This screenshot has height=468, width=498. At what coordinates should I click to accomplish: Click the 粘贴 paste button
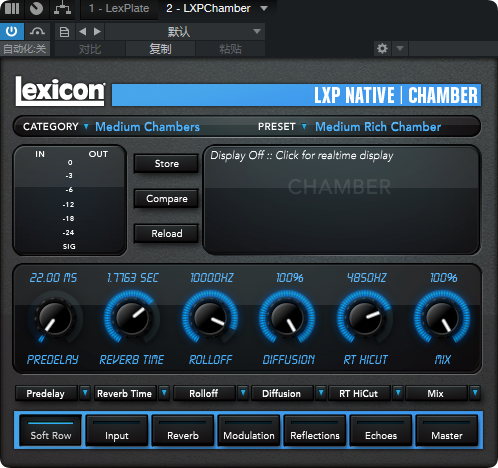[x=230, y=49]
